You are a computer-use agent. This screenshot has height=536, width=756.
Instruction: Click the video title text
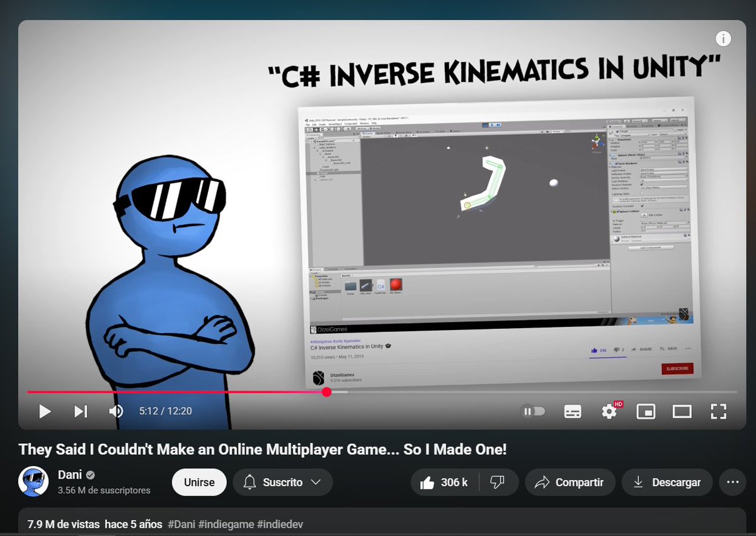[262, 450]
